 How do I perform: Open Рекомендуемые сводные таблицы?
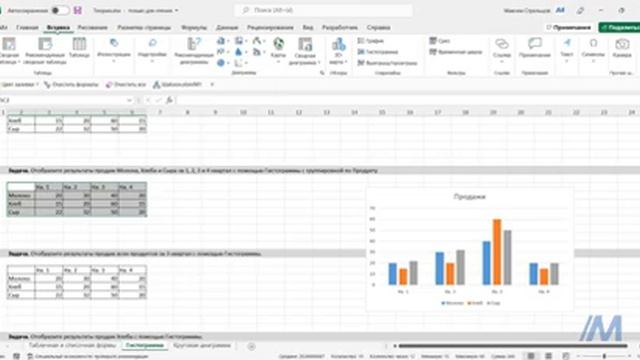click(45, 51)
